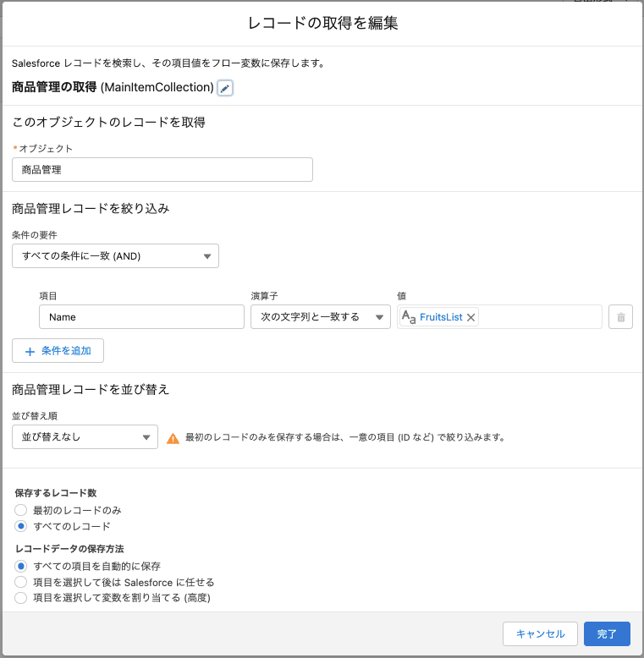Click the キャンセル button
Screen dimensions: 644x658
540,633
